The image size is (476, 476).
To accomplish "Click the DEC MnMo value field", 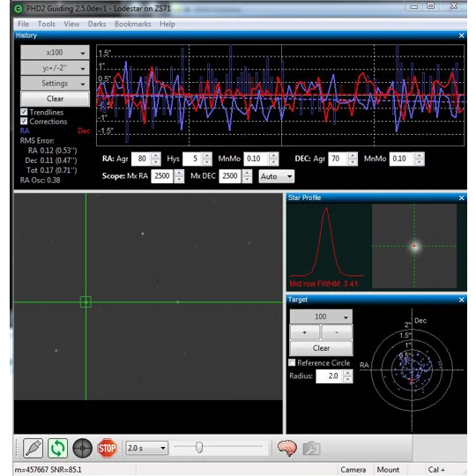I will point(402,159).
